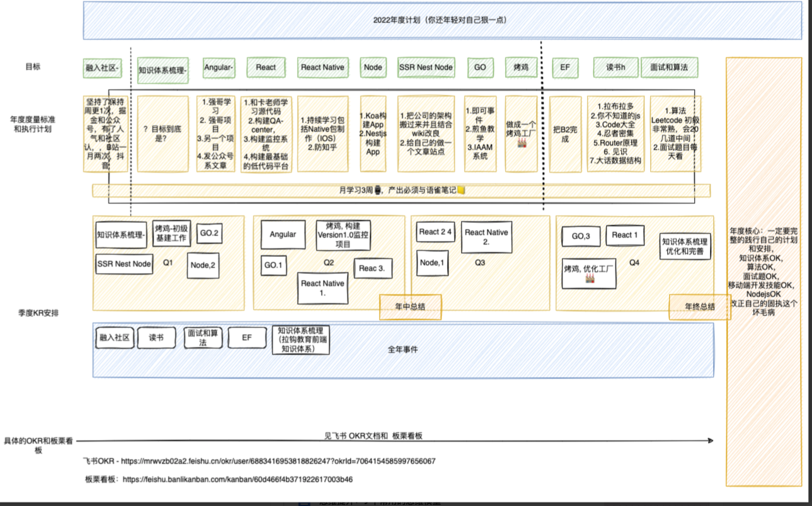Viewport: 812px width, 506px height.
Task: Click the 融入社区- goal box in the 目标 row
Action: point(103,67)
